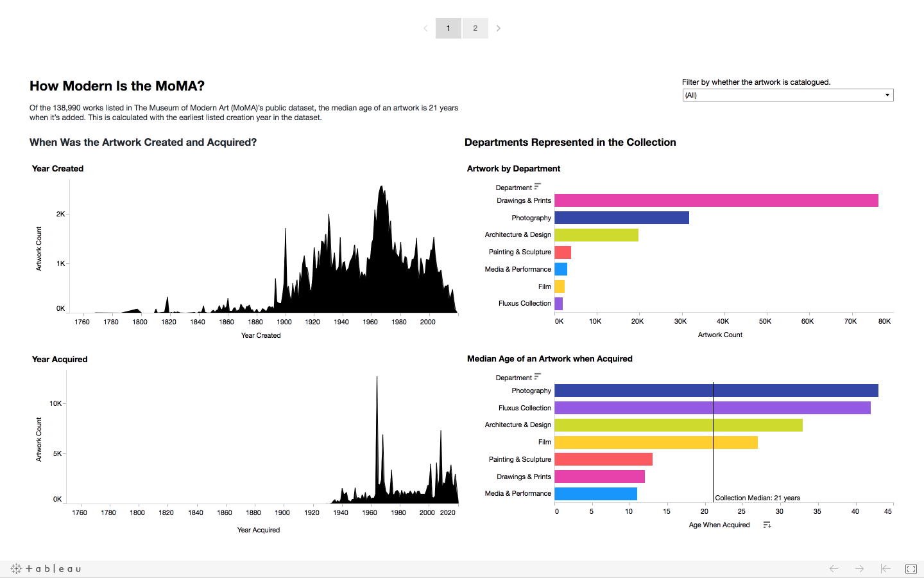The width and height of the screenshot is (924, 578).
Task: Switch to page tab 1
Action: (449, 28)
